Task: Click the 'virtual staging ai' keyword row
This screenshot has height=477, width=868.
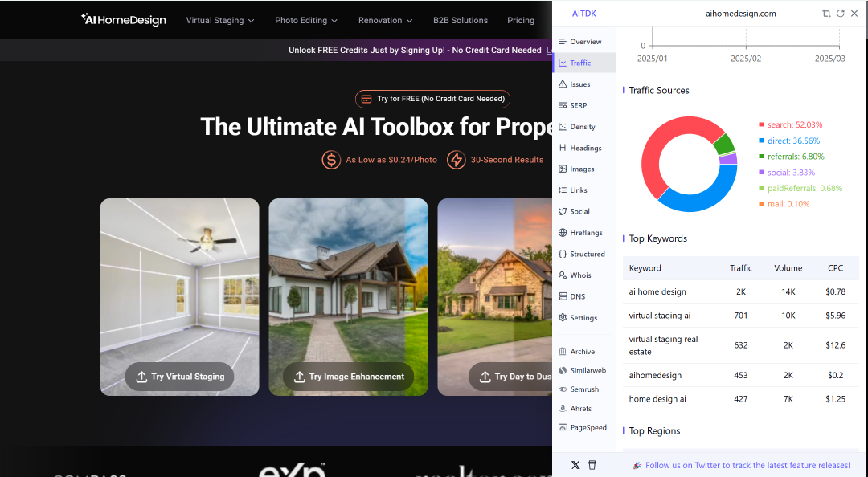Action: point(741,316)
